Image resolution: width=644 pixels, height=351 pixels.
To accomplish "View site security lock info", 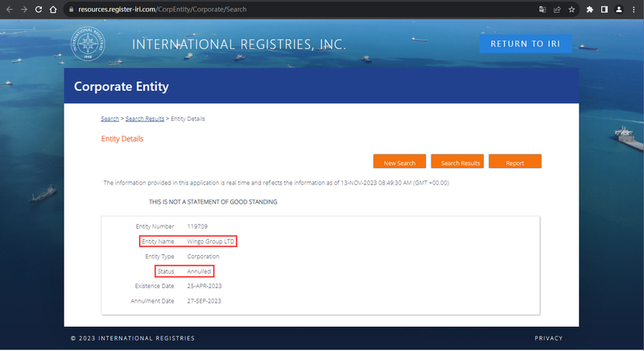I will click(71, 10).
